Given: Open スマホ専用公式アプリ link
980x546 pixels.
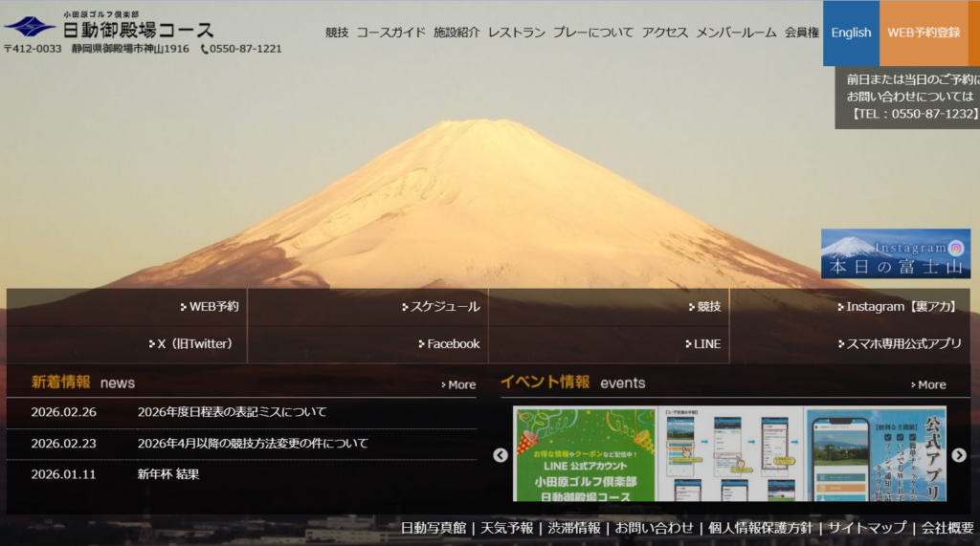Looking at the screenshot, I should (903, 343).
